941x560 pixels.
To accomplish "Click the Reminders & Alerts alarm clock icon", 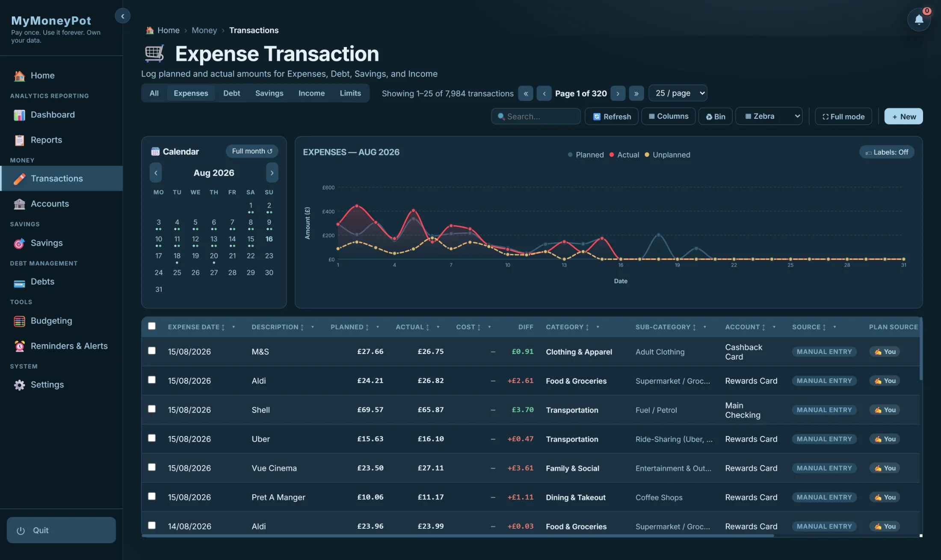I will pyautogui.click(x=19, y=346).
